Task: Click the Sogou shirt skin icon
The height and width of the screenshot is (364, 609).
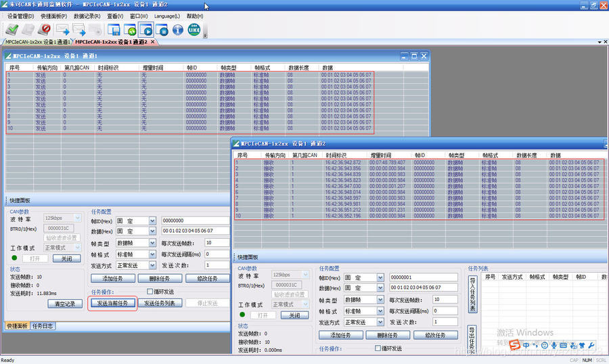Action: coord(582,345)
